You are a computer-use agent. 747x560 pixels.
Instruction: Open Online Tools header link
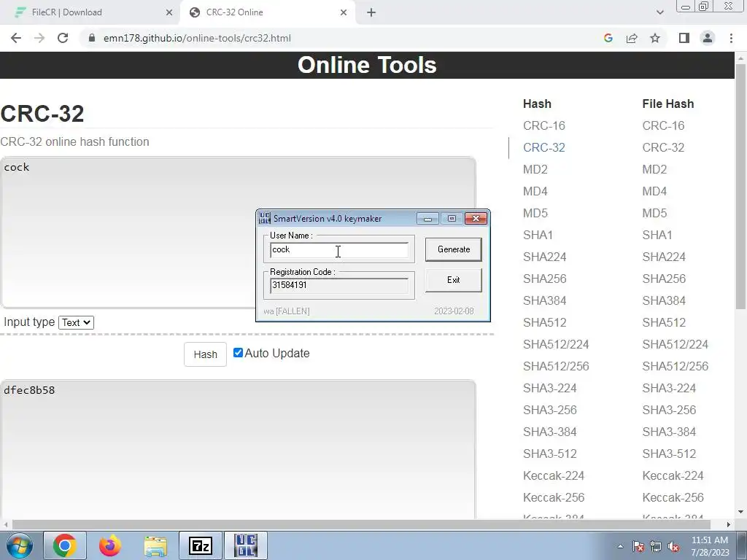pos(367,65)
